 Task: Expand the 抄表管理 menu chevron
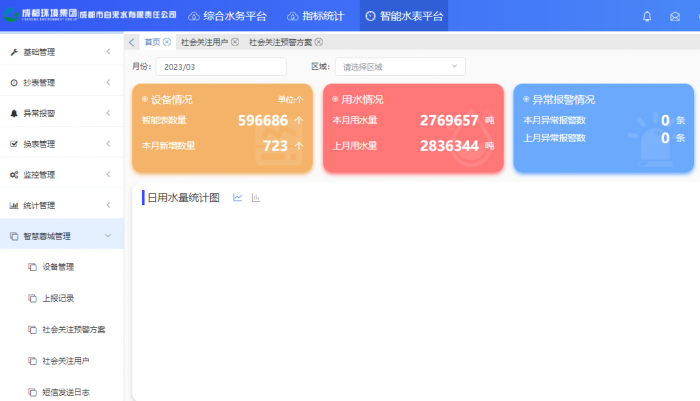click(x=108, y=82)
